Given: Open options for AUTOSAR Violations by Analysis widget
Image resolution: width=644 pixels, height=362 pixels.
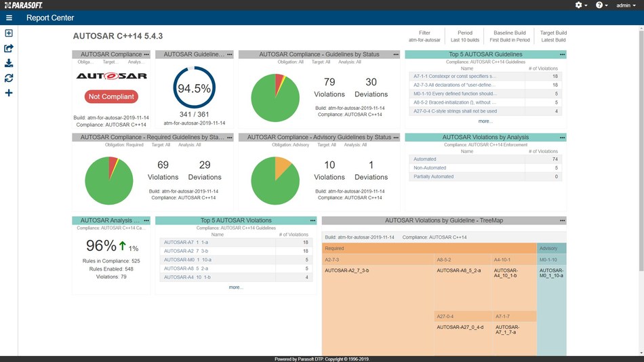Looking at the screenshot, I should tap(562, 137).
